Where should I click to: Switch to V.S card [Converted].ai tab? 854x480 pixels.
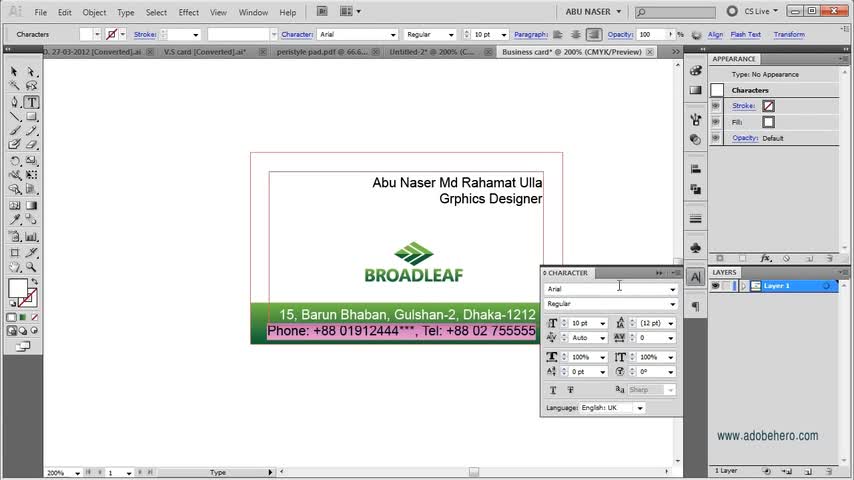(x=205, y=52)
